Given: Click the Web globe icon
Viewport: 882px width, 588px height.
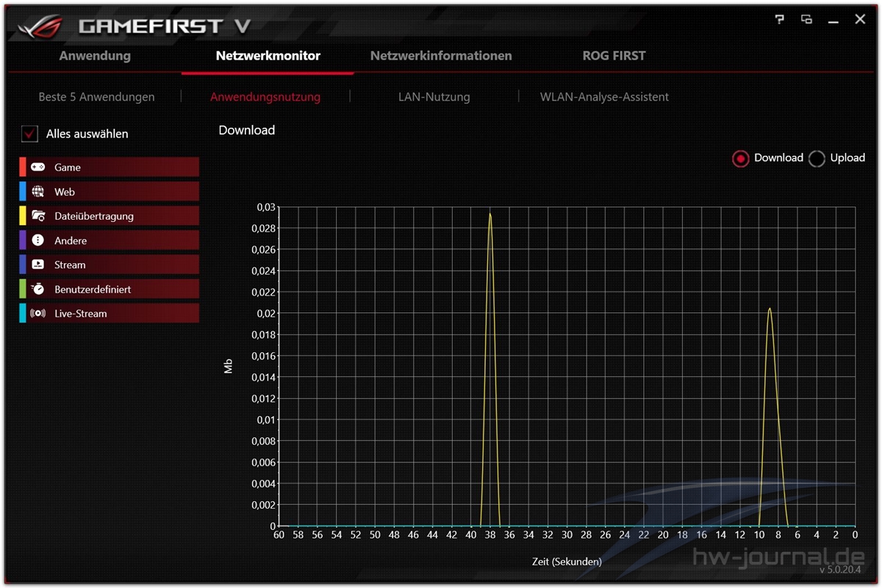Looking at the screenshot, I should tap(37, 192).
